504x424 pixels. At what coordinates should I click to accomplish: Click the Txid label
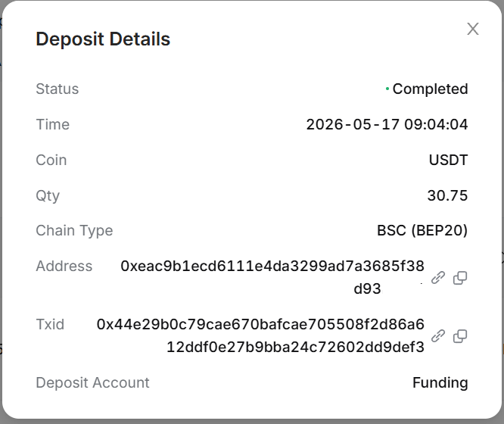[x=50, y=324]
